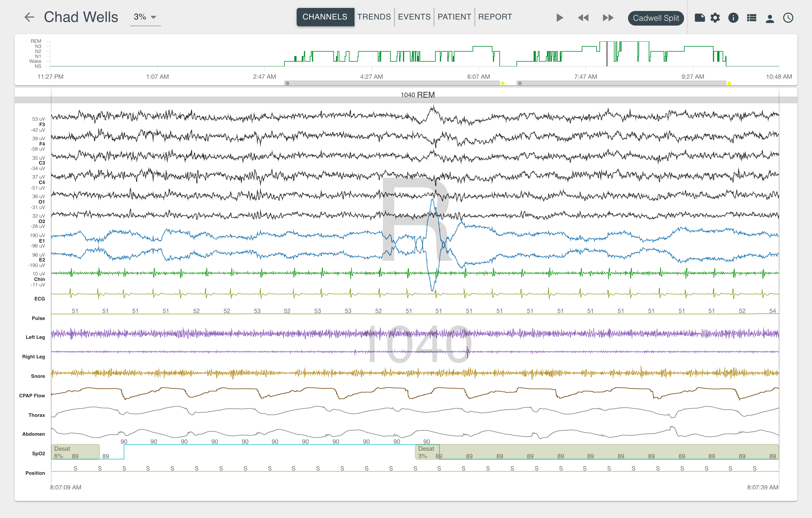Click the back arrow beside Chad Wells
This screenshot has height=518, width=812.
[x=30, y=17]
